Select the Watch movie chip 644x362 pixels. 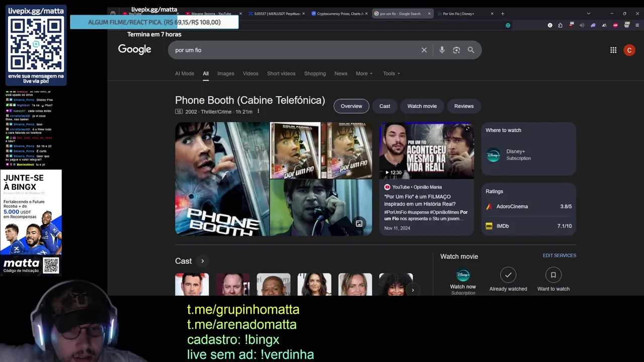pos(422,106)
